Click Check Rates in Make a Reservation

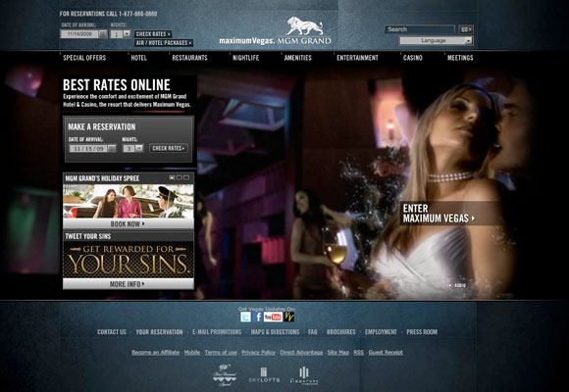pyautogui.click(x=169, y=148)
